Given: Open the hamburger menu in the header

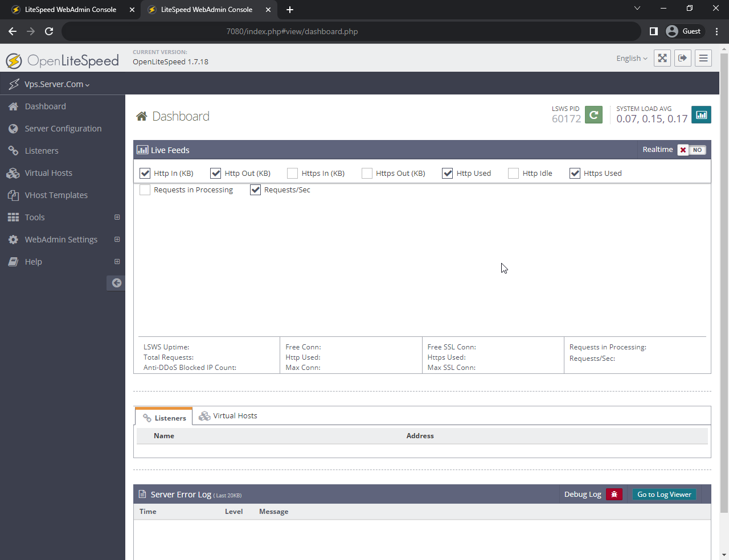Looking at the screenshot, I should 703,57.
